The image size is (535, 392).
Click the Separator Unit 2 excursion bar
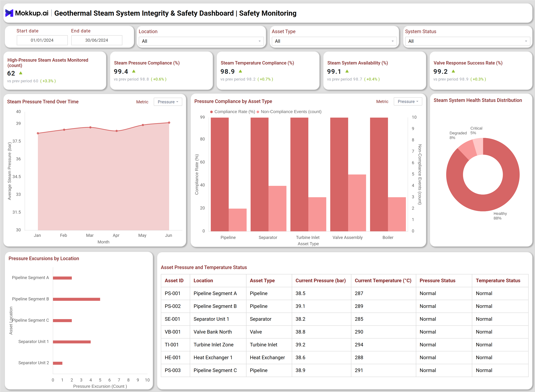pos(58,363)
